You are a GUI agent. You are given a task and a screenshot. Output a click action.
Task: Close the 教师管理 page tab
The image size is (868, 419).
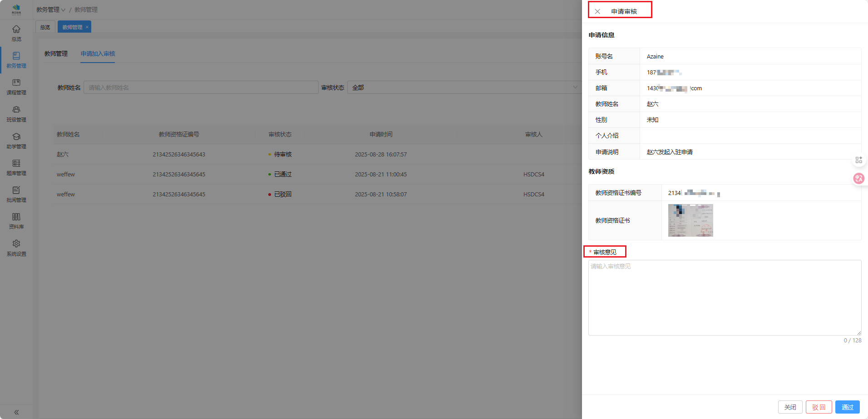(87, 27)
